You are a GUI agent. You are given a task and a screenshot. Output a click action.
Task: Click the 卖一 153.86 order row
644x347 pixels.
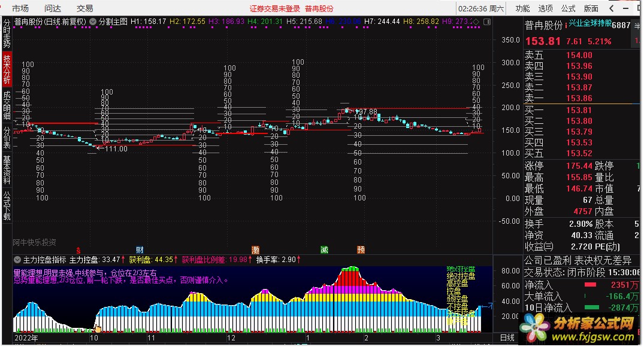(558, 98)
